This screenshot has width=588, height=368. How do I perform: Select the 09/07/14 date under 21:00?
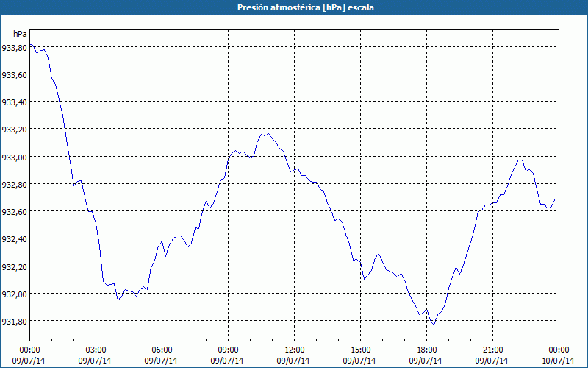click(492, 361)
